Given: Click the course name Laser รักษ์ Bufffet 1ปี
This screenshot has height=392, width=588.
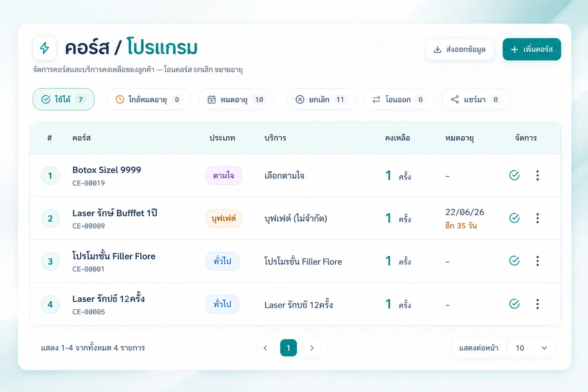Looking at the screenshot, I should (x=115, y=213).
